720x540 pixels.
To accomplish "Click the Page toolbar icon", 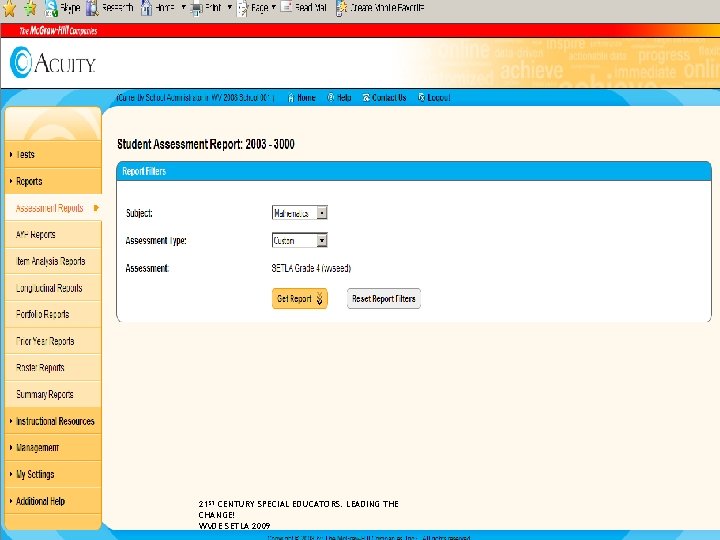I will 242,8.
